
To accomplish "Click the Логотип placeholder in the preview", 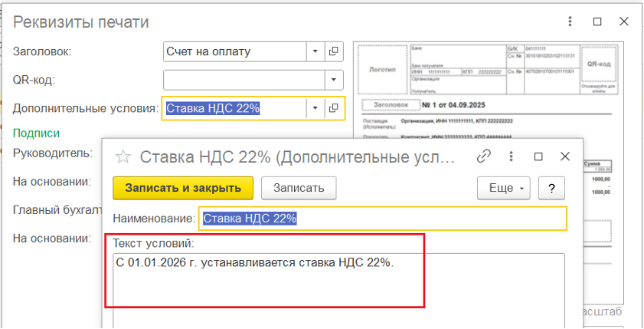I will [382, 70].
